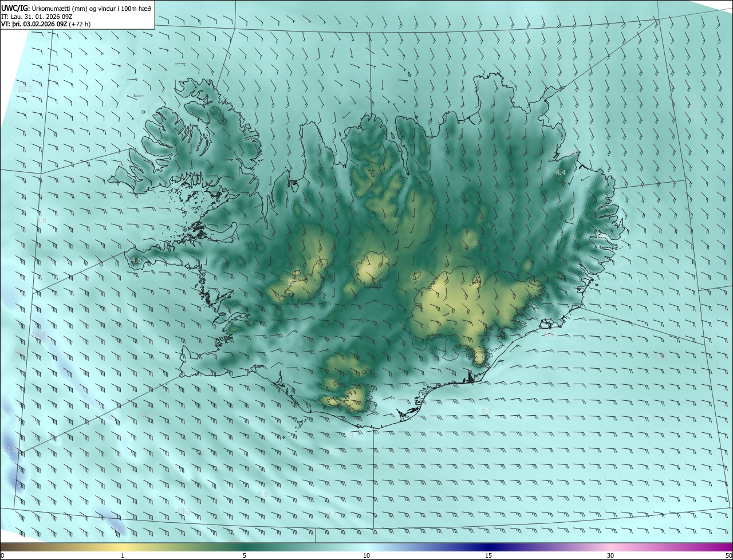Click inside the round Hofsjökull glacier outline
This screenshot has height=560, width=733.
(373, 269)
